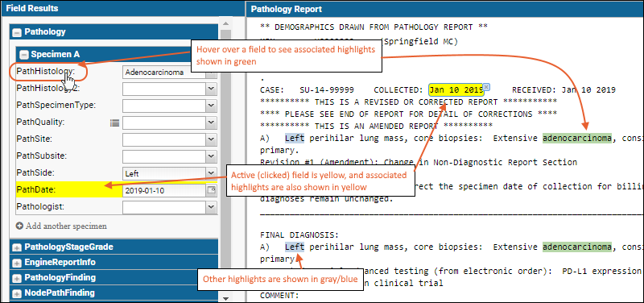Expand the EngineReportInfo section
Viewport: 644px width, 303px height.
point(17,263)
